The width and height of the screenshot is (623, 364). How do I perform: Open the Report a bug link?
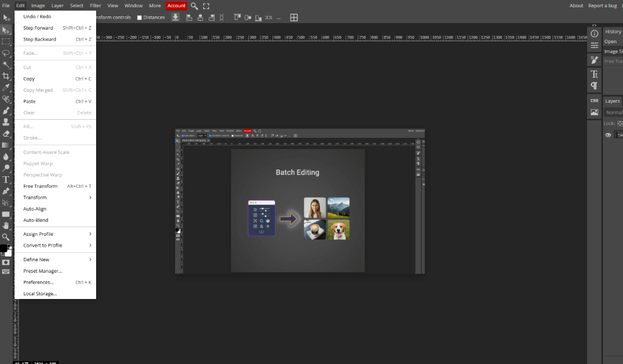tap(602, 5)
